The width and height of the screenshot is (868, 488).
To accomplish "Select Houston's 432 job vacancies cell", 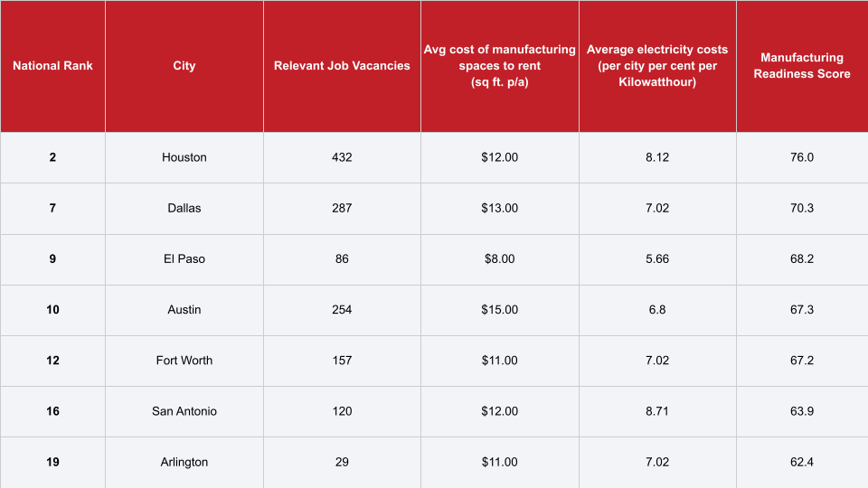I will pyautogui.click(x=342, y=157).
